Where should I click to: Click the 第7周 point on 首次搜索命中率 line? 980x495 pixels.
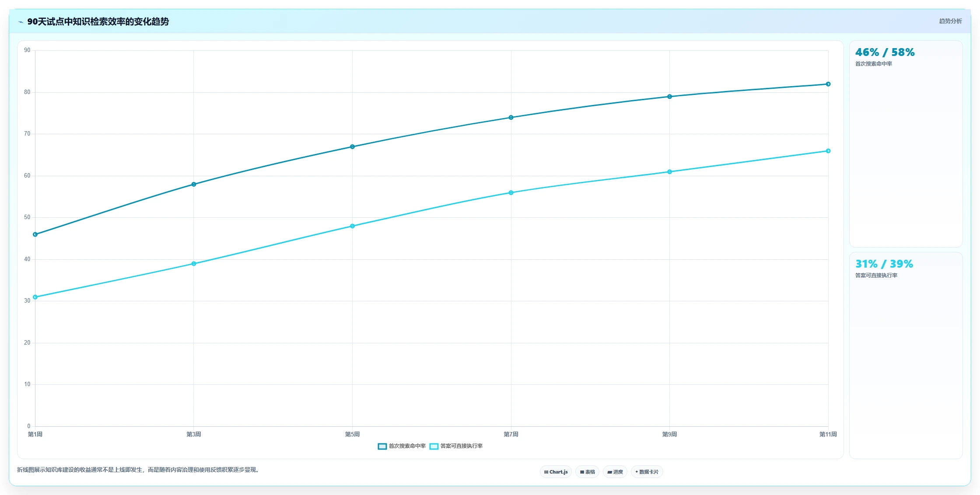(x=511, y=118)
